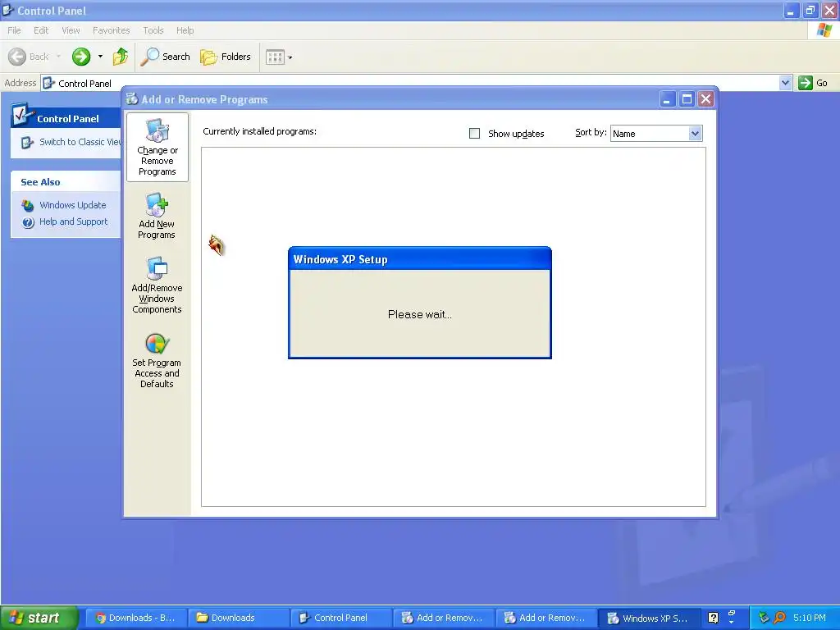Open the View menu
840x630 pixels.
[x=71, y=30]
